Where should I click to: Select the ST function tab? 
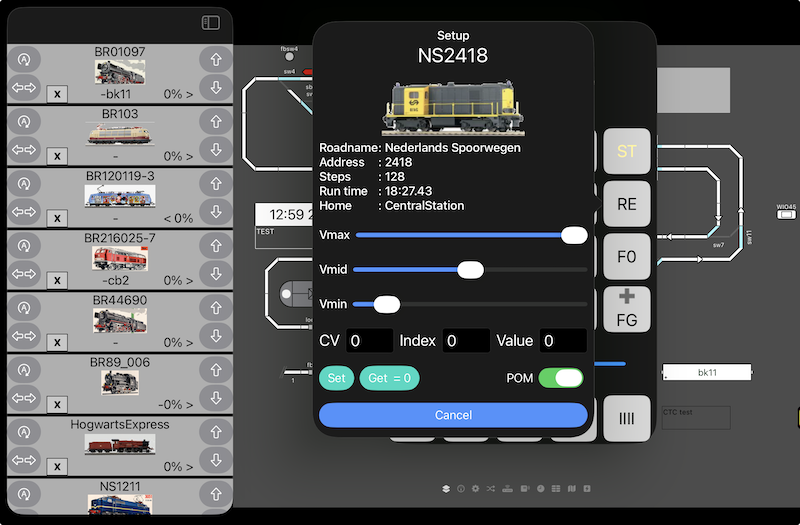click(626, 152)
